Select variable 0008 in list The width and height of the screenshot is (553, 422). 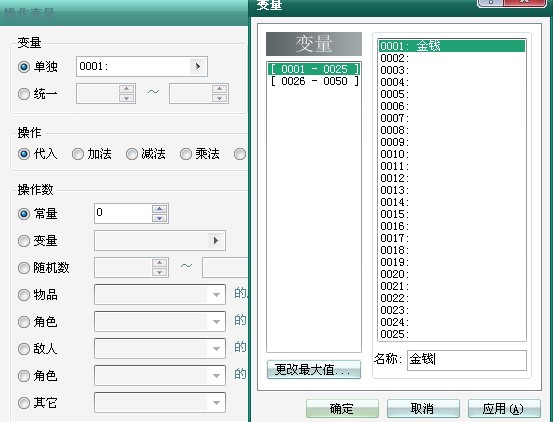[x=452, y=130]
